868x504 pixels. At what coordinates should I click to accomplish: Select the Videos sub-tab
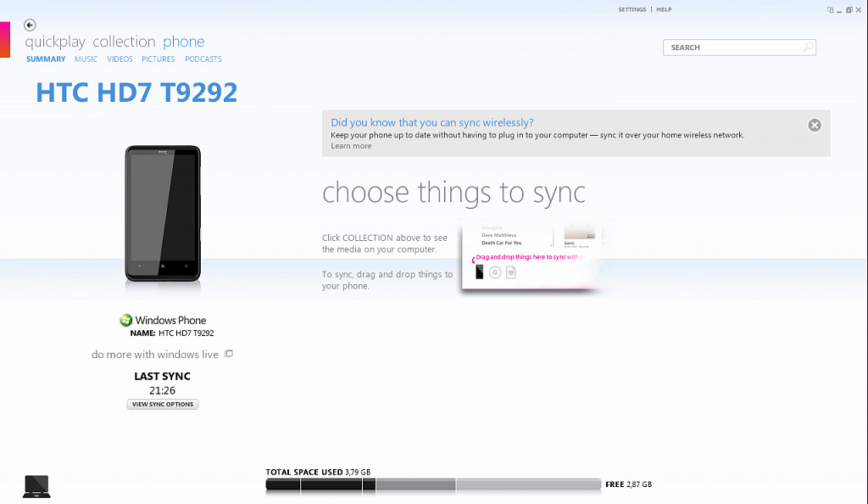(120, 59)
